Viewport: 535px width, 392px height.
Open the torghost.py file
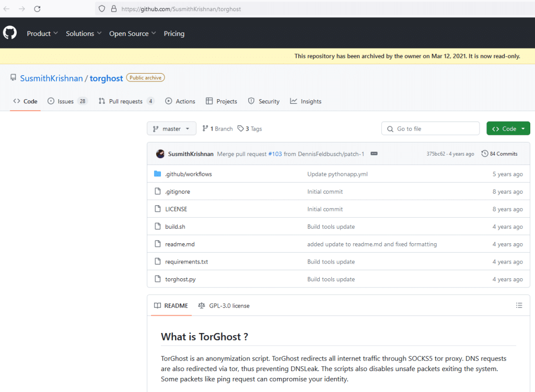tap(180, 279)
